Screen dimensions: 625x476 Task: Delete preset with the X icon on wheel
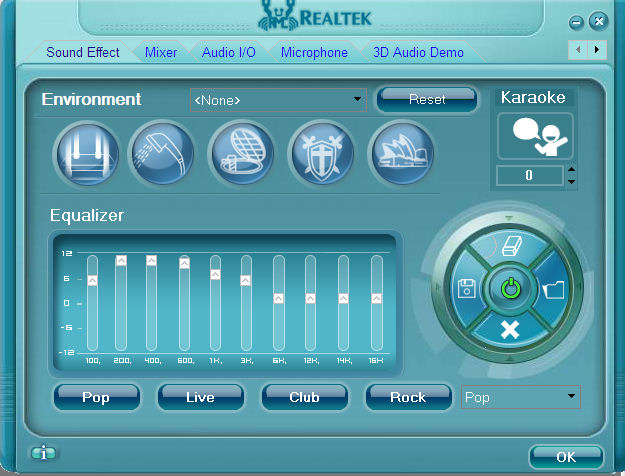click(510, 330)
